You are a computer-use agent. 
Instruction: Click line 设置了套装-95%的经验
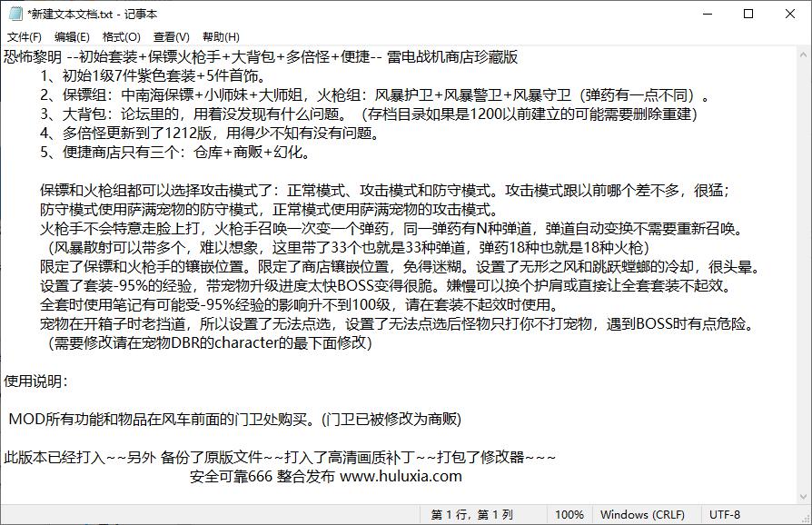click(387, 285)
